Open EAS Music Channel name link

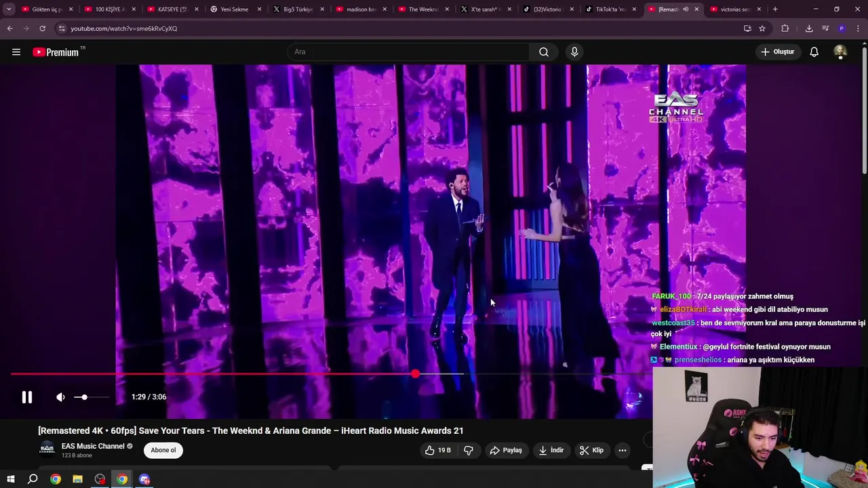coord(93,446)
